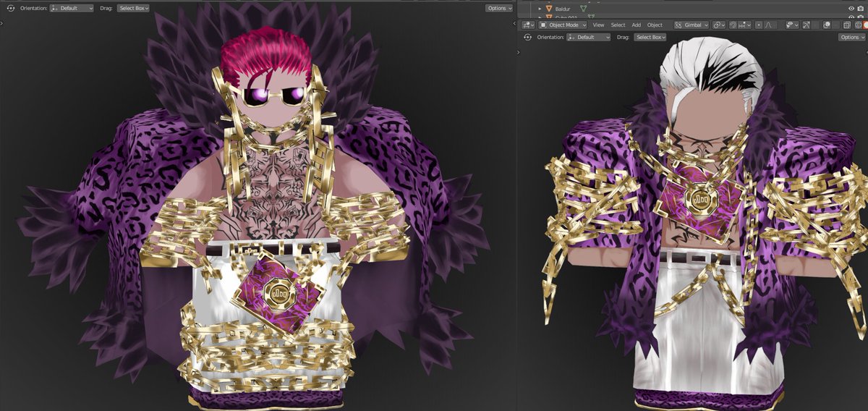Switch to wireframe shading mode
The image size is (868, 411).
pyautogui.click(x=858, y=25)
